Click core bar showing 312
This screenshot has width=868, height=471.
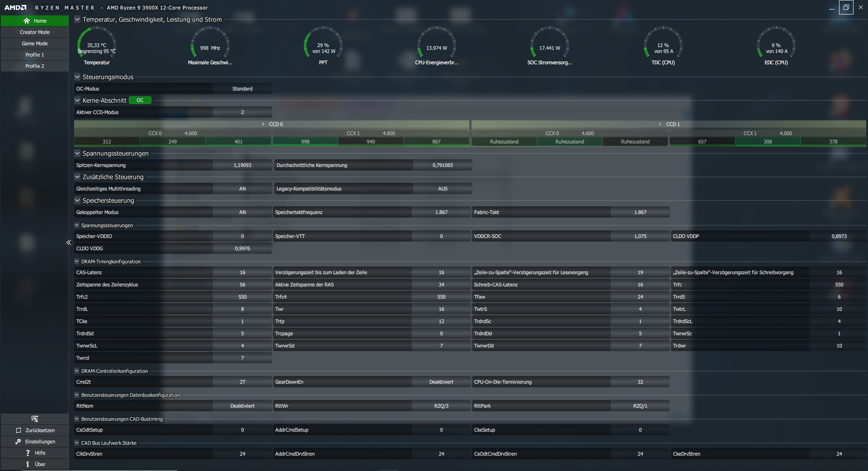click(107, 142)
